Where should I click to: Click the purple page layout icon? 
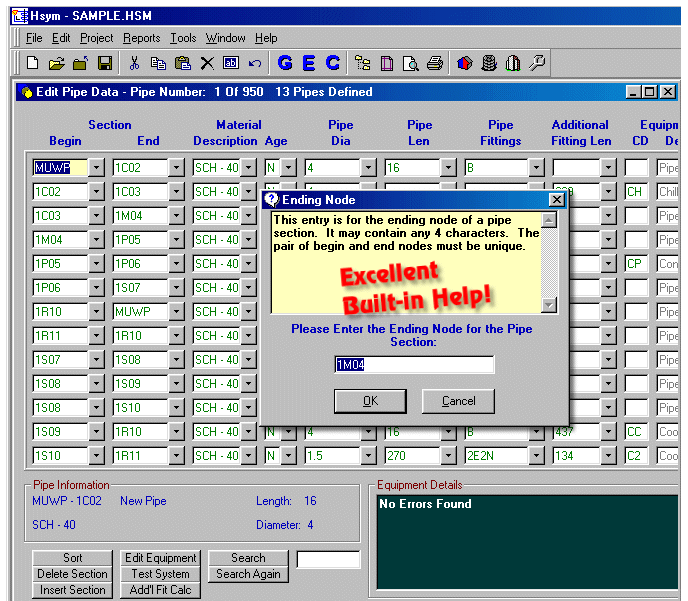(x=387, y=63)
